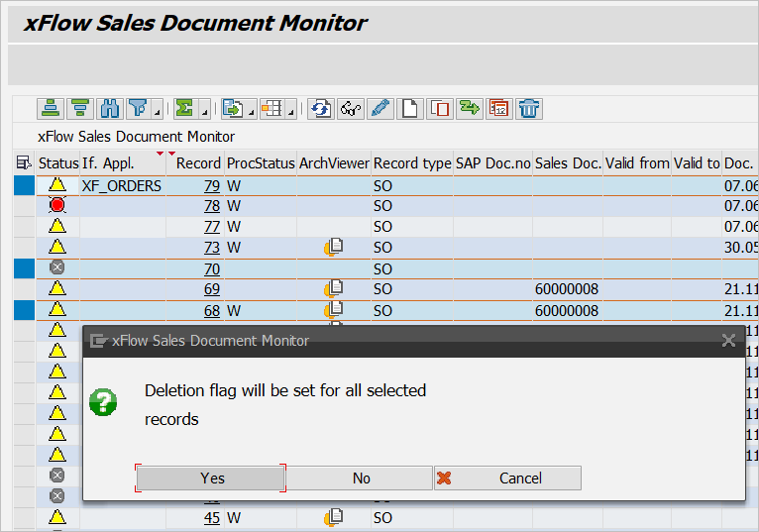Open Find with the binoculars icon

[x=109, y=109]
